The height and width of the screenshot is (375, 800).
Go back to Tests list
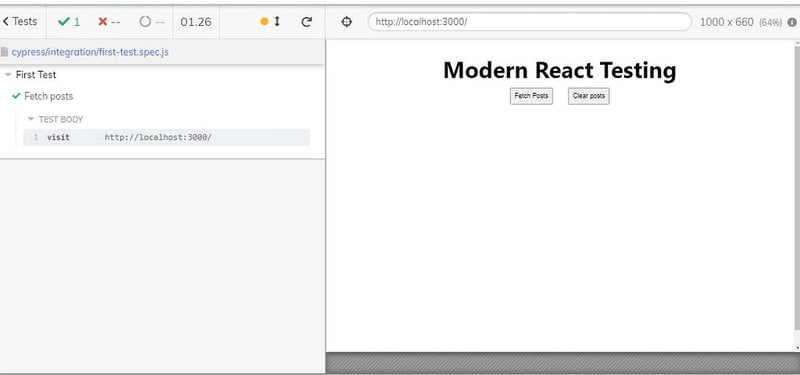pyautogui.click(x=20, y=21)
